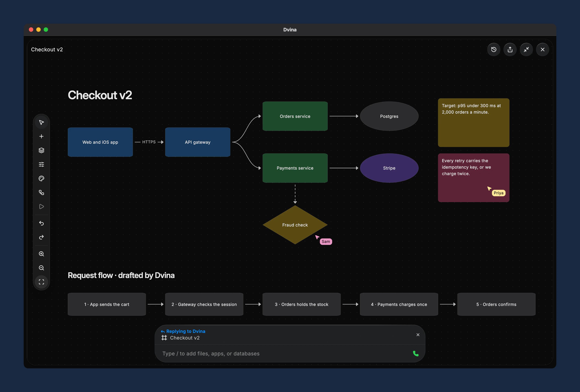Collapse the canvas with minimize arrows icon
Screen dimensions: 580x392
(526, 50)
